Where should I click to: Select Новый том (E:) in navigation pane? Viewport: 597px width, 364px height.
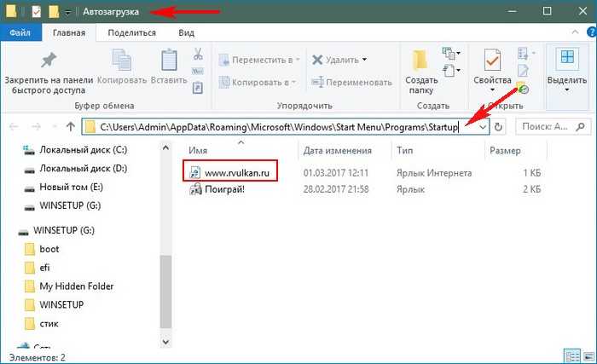click(x=63, y=187)
